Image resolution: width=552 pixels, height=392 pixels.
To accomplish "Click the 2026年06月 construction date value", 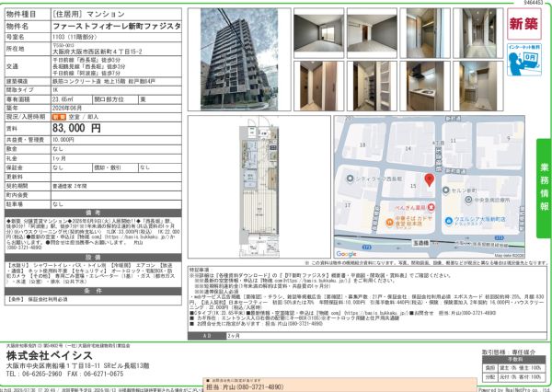I will (67, 109).
